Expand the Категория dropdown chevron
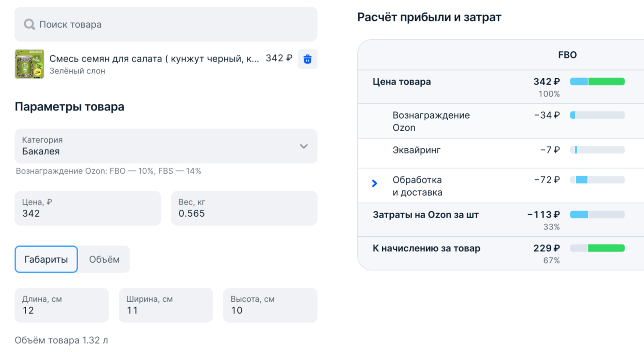The image size is (644, 352). [x=304, y=147]
